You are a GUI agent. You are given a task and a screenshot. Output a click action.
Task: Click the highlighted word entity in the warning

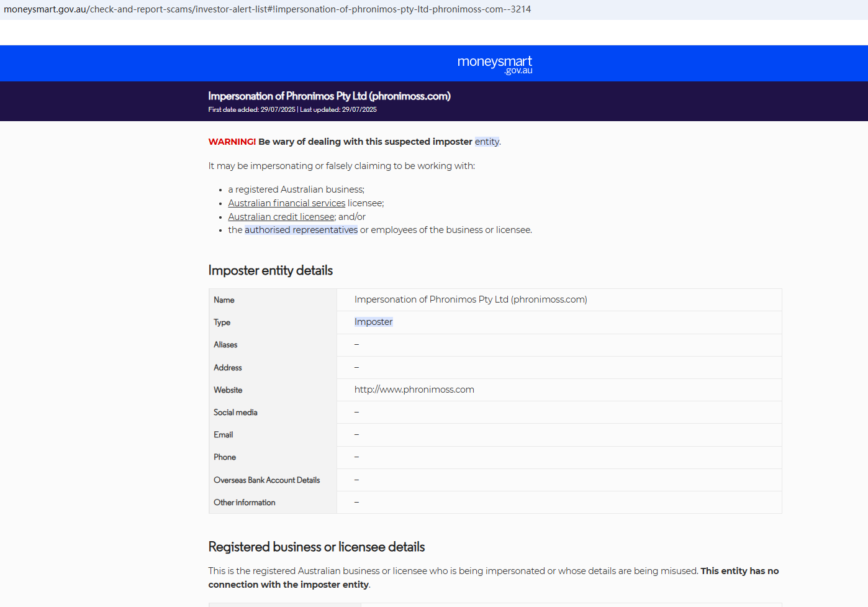(x=487, y=142)
